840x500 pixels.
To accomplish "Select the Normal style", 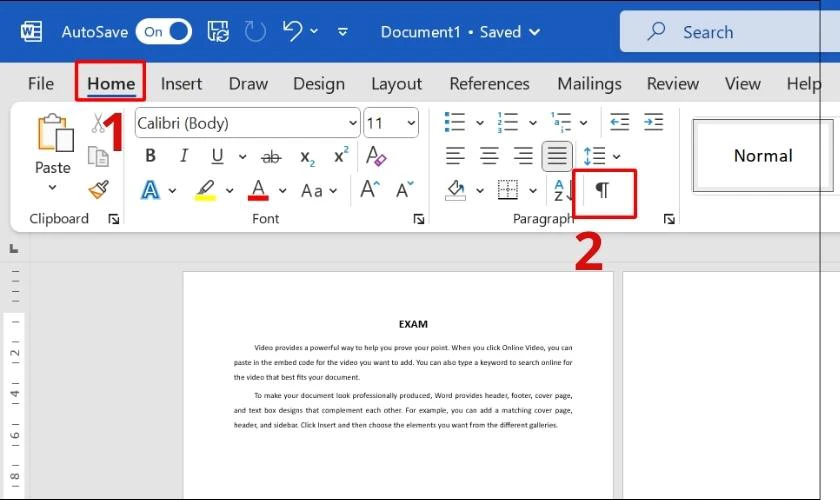I will click(x=763, y=155).
